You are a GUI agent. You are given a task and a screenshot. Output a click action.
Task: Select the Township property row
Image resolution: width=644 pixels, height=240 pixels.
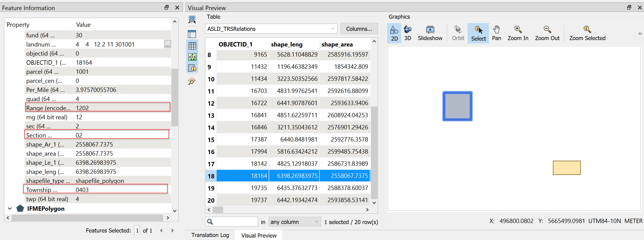coord(98,190)
